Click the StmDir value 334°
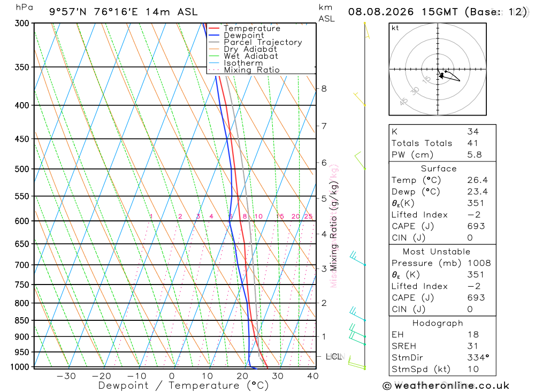 point(478,358)
